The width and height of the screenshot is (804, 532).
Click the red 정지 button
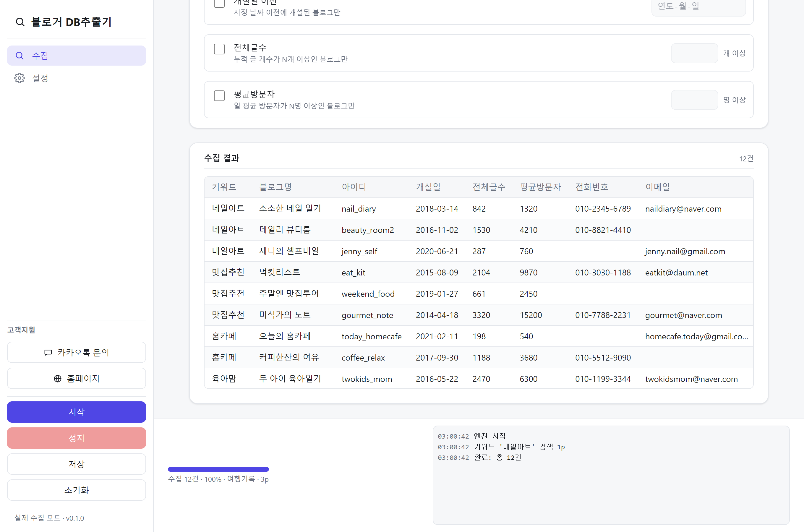click(76, 438)
